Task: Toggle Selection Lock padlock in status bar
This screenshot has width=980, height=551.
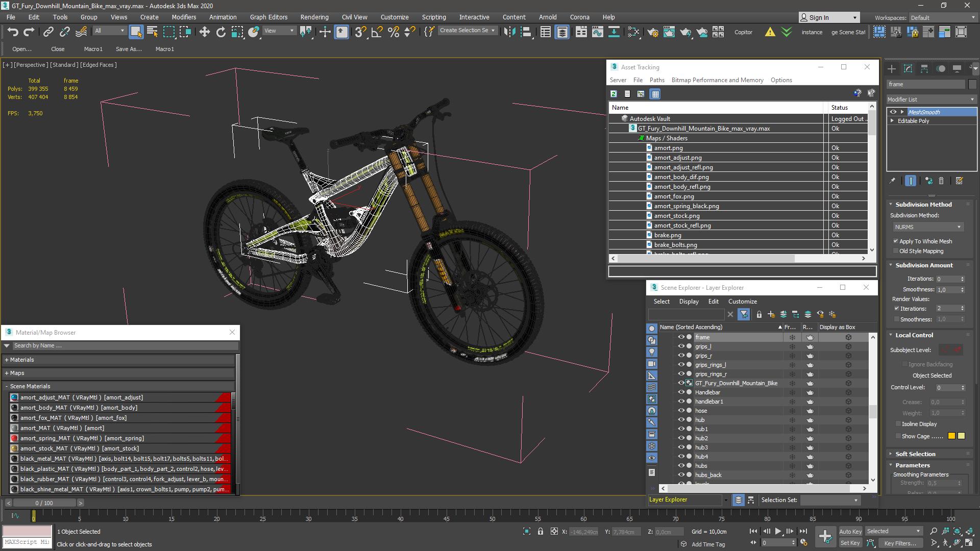Action: 541,532
